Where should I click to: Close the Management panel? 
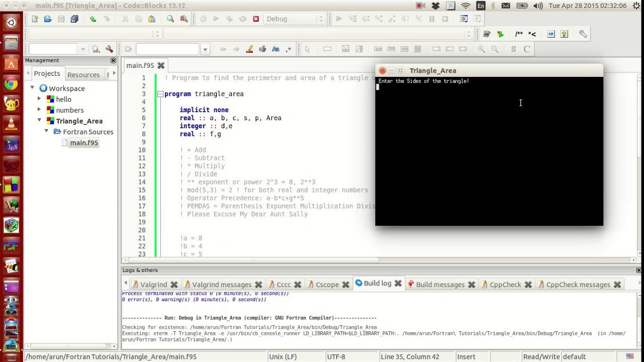(113, 60)
